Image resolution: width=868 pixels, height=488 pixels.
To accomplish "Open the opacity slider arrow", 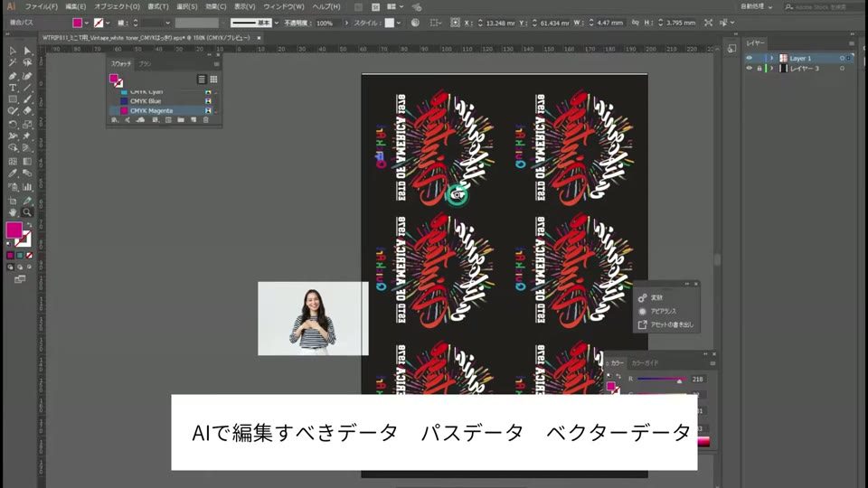I will tap(346, 23).
